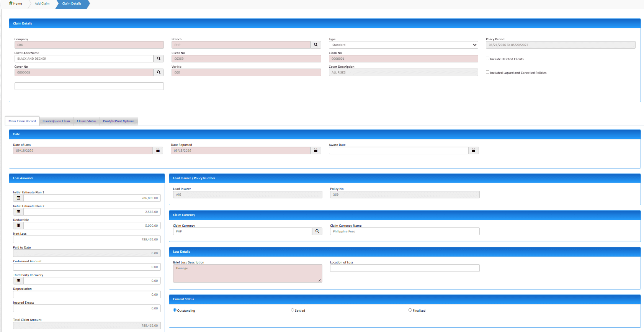Open Print/RePrint Options tab
Screen dimensions: 644x332
tap(119, 121)
